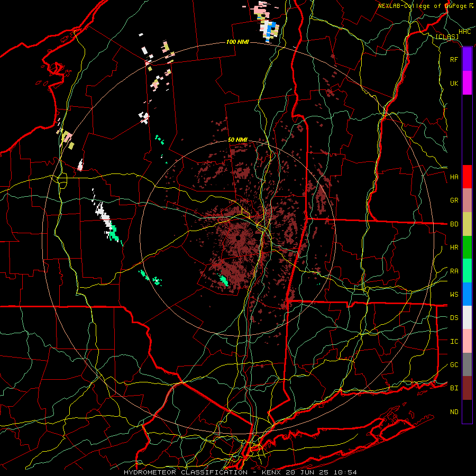Click the "GC" legend label
Viewport: 476px width, 476px height.
click(454, 365)
